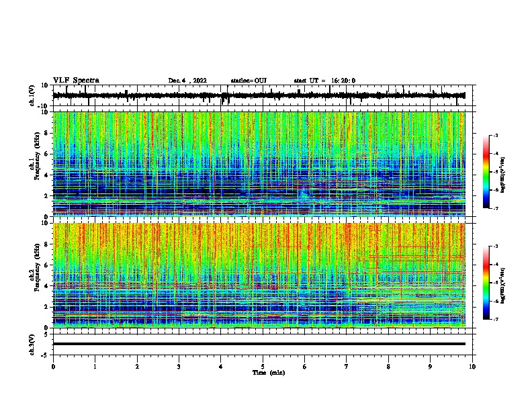The image size is (532, 411).
Task: Click time axis tick label "1"
Action: click(x=95, y=367)
